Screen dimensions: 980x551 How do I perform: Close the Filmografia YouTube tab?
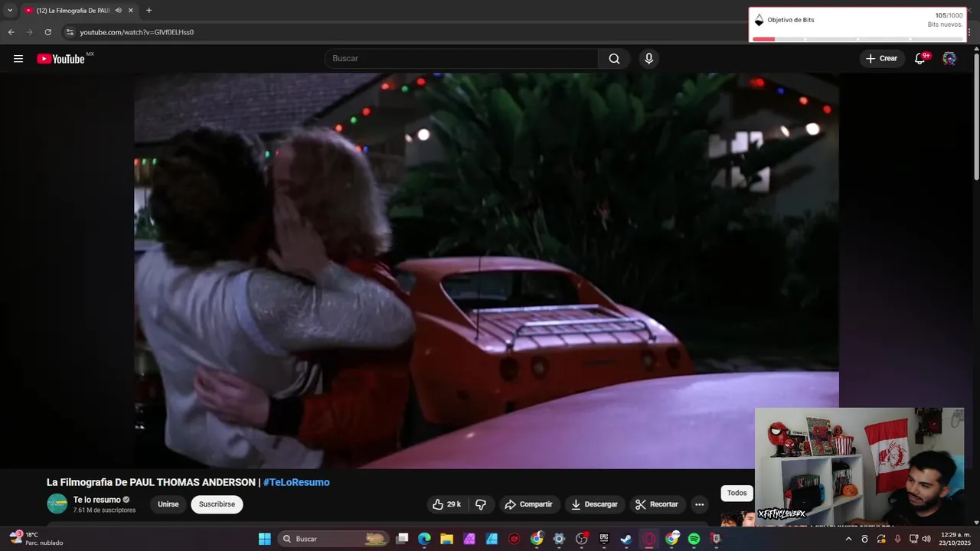pos(131,11)
